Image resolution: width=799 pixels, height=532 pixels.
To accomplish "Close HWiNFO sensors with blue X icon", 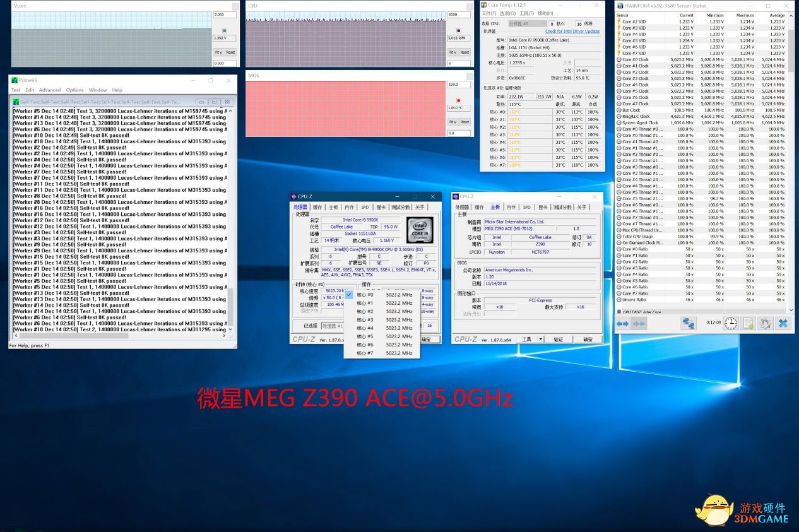I will (783, 323).
